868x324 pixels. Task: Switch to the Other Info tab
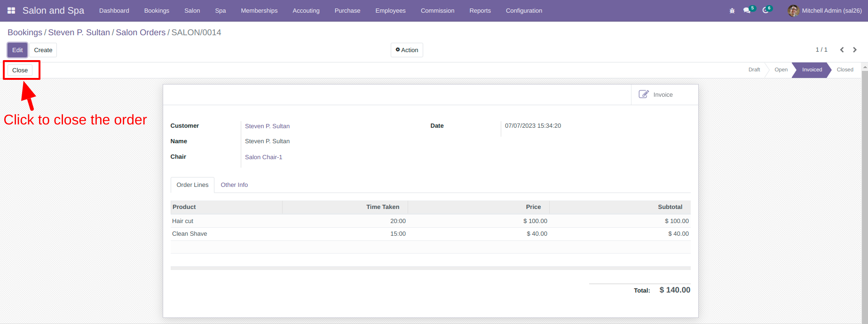pyautogui.click(x=234, y=185)
